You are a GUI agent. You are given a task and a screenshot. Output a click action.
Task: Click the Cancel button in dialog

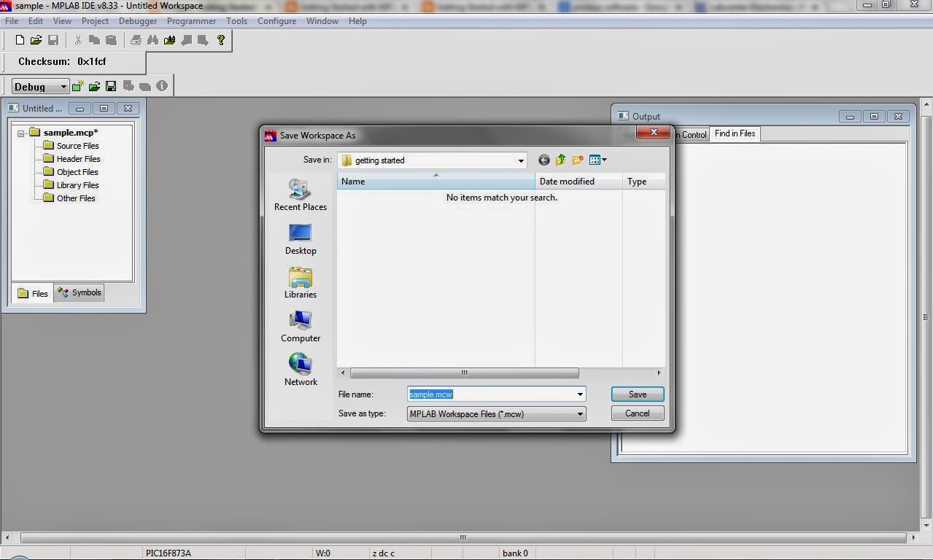638,413
